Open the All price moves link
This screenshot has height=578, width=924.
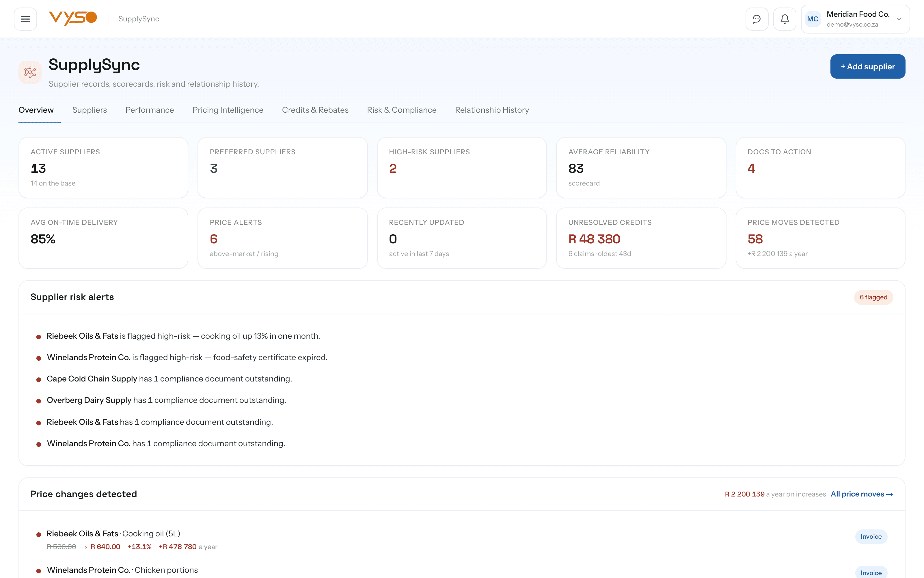point(862,494)
